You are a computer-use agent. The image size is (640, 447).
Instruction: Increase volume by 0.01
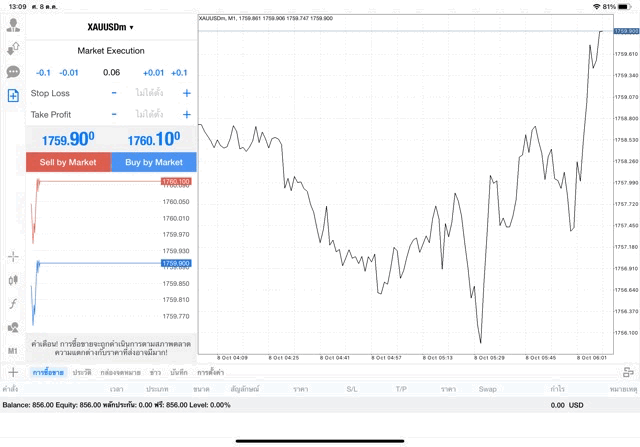pyautogui.click(x=153, y=73)
